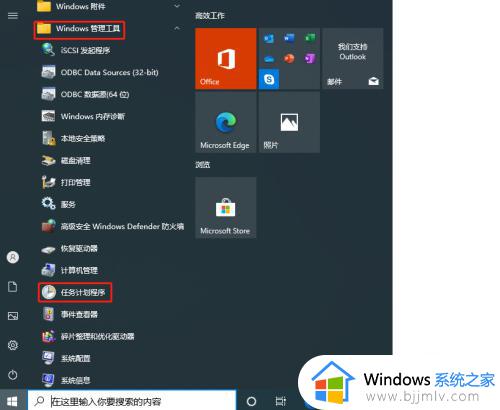Open PowerPoint app in Office tile group
The image size is (500, 410).
coord(289,59)
